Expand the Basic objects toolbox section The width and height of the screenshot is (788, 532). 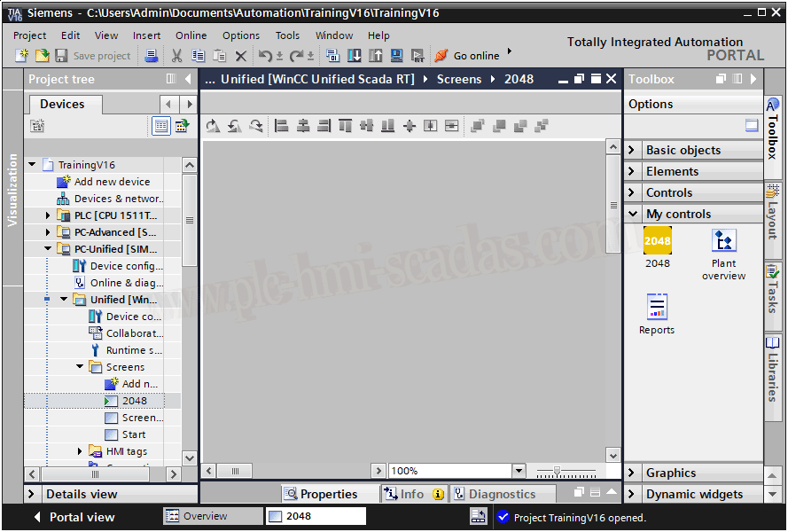[x=632, y=150]
